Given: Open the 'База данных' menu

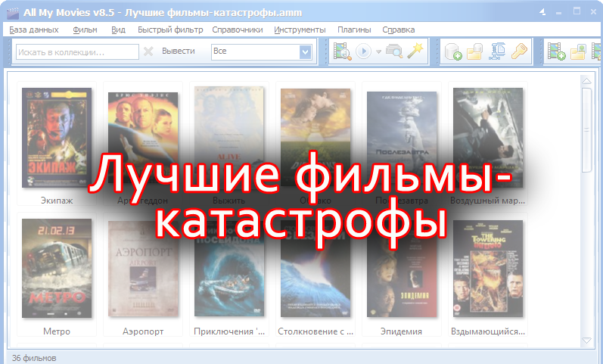Looking at the screenshot, I should pyautogui.click(x=35, y=30).
